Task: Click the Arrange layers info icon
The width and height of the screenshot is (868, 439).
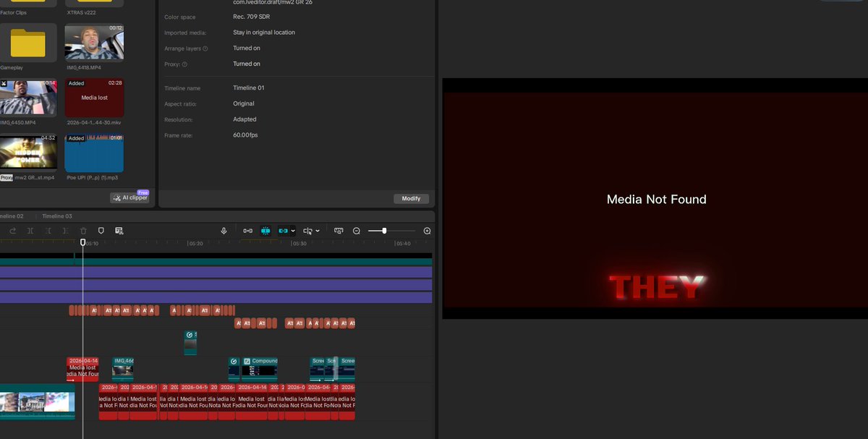Action: tap(205, 48)
